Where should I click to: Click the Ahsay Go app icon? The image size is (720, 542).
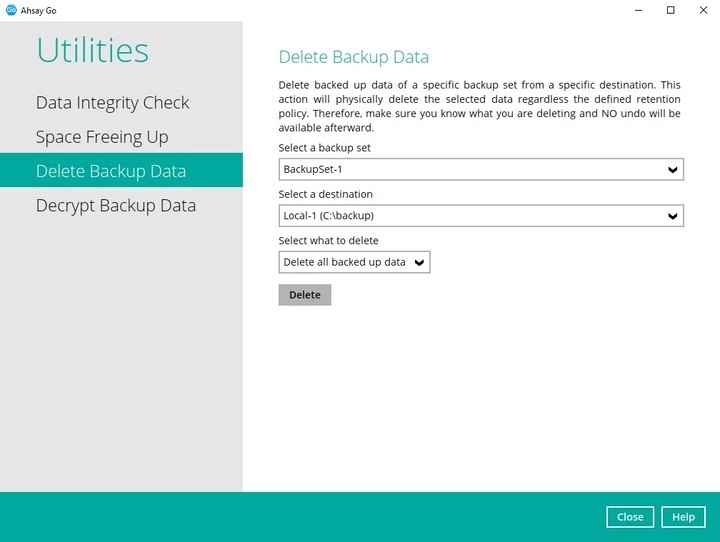[x=11, y=10]
